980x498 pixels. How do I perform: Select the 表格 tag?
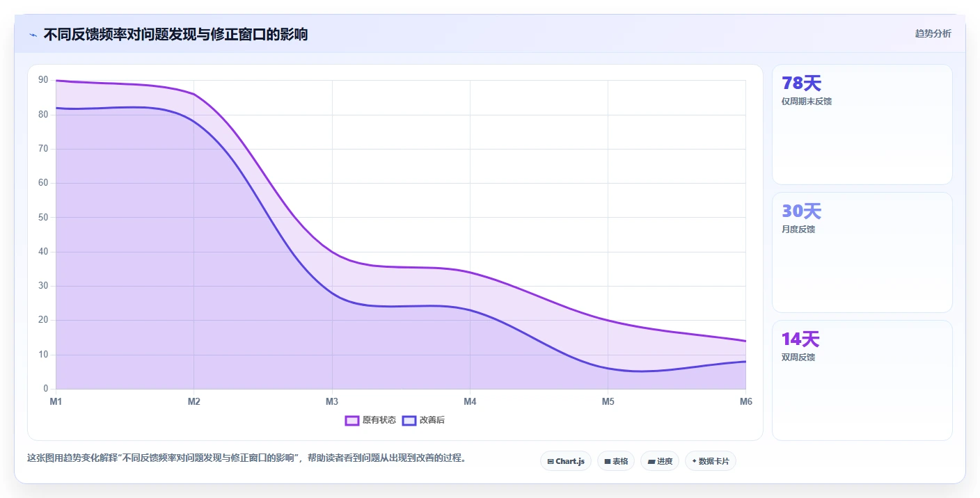pyautogui.click(x=615, y=461)
